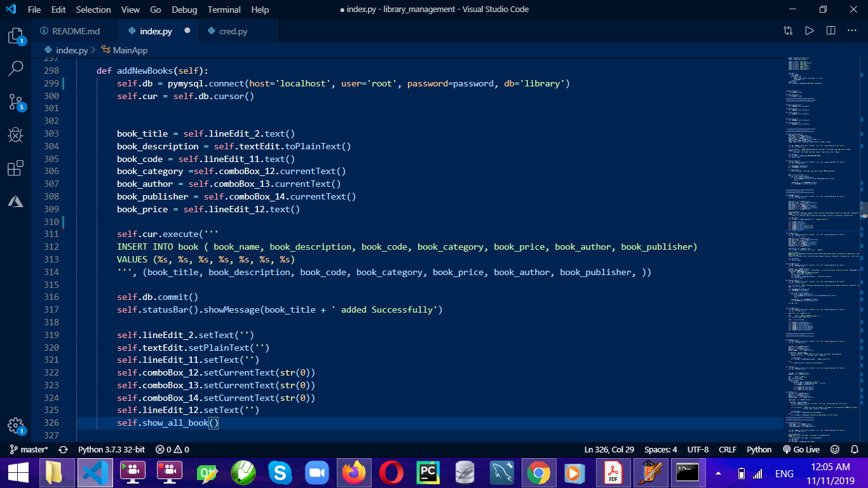
Task: Select the Python 3.7.3 32-bit interpreter
Action: pyautogui.click(x=111, y=449)
